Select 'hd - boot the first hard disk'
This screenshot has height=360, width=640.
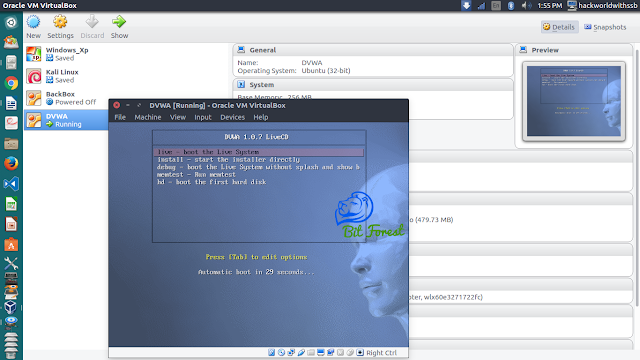coord(211,182)
